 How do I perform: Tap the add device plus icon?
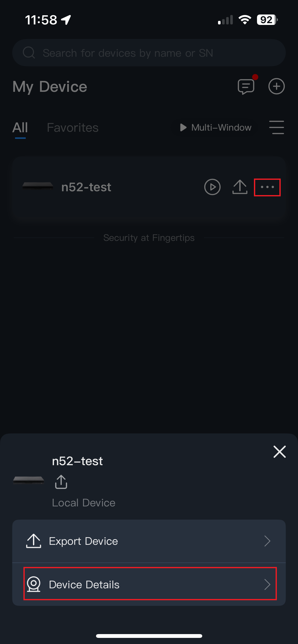tap(276, 86)
